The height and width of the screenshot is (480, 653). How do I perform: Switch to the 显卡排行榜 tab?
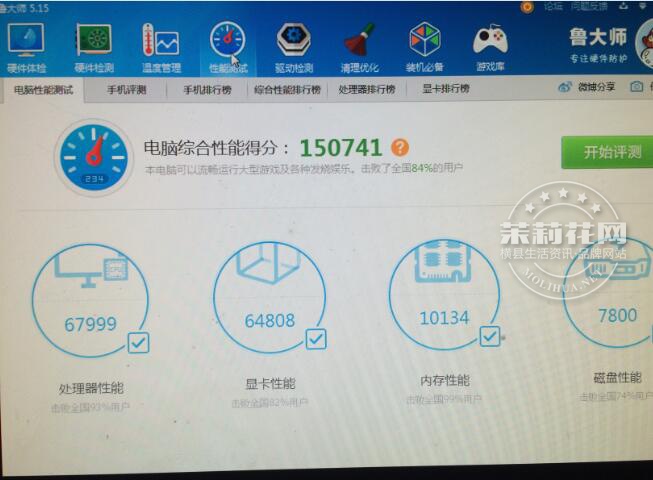[446, 88]
